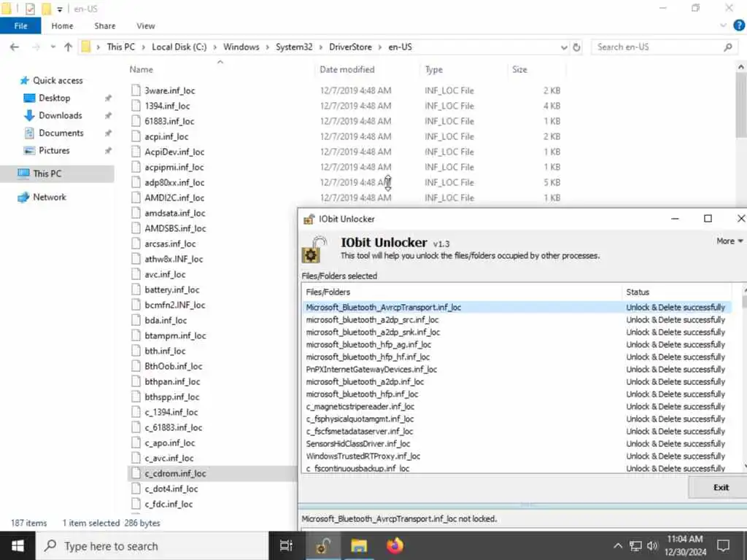Select file AcpiDev.inf_loc
Image resolution: width=747 pixels, height=560 pixels.
click(174, 152)
